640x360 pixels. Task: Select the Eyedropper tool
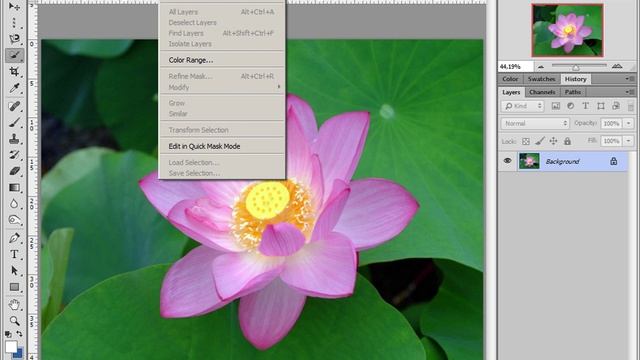pyautogui.click(x=14, y=88)
